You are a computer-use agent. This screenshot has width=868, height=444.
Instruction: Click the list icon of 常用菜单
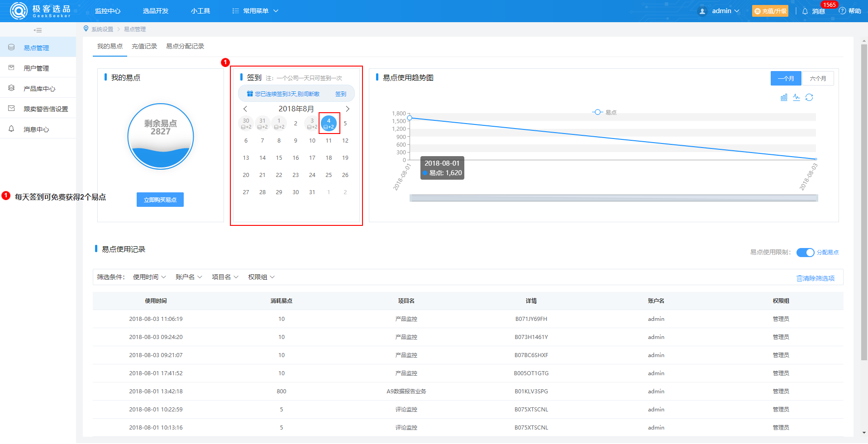(x=236, y=11)
